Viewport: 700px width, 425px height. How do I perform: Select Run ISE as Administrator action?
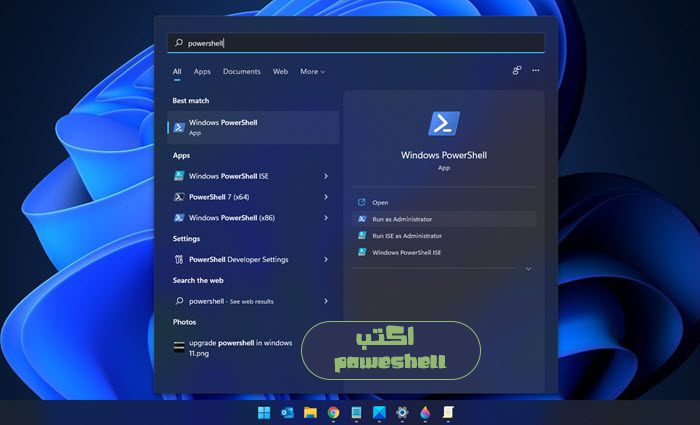(406, 236)
